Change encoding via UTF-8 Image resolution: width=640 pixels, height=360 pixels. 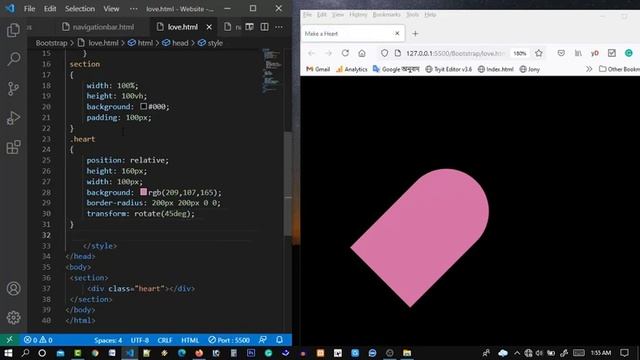click(140, 340)
